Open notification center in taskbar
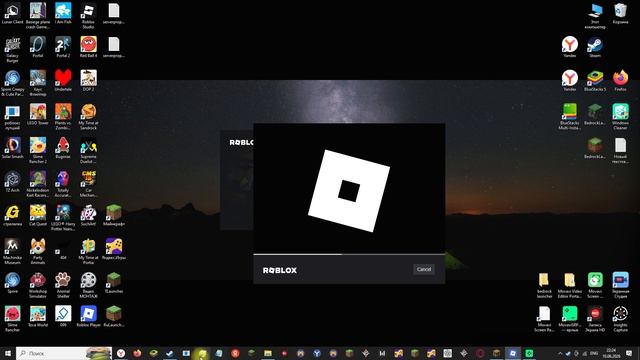 coord(629,353)
